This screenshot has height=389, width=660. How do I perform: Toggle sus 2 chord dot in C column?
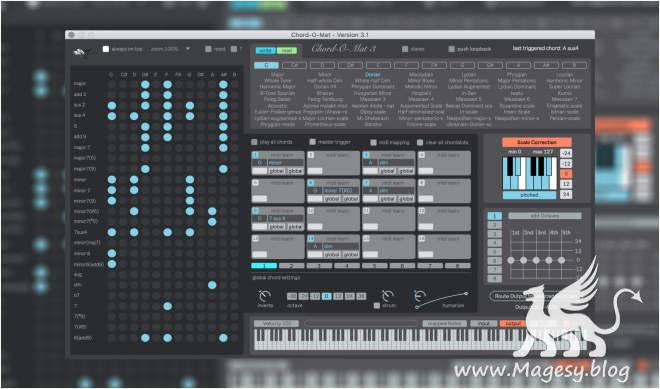coord(112,105)
